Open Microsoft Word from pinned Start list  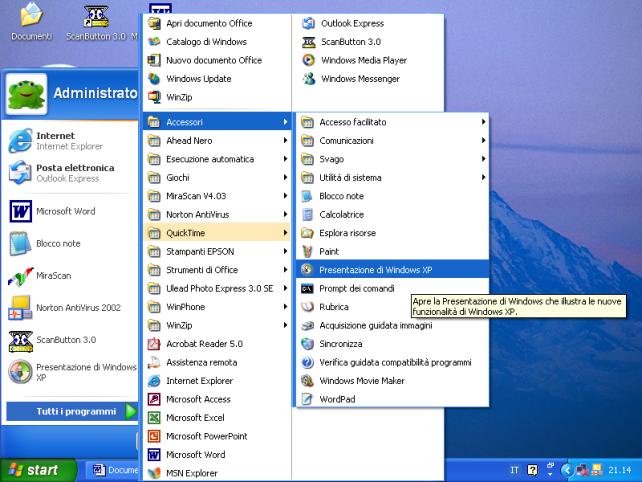72,211
